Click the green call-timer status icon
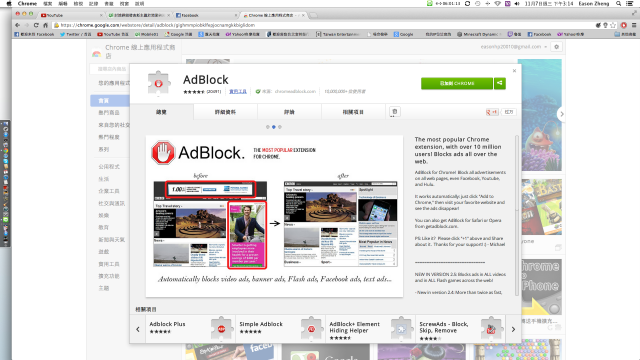The image size is (640, 360). pyautogui.click(x=429, y=3)
